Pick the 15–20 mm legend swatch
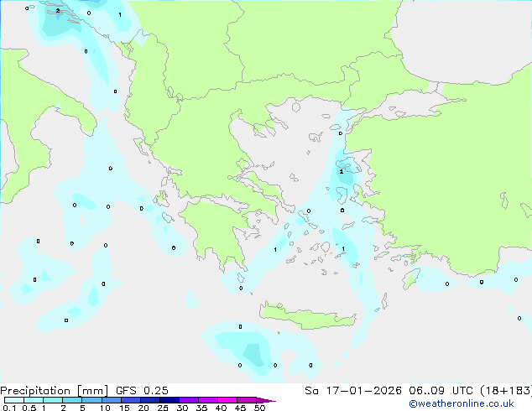Image resolution: width=532 pixels, height=411 pixels. click(130, 400)
